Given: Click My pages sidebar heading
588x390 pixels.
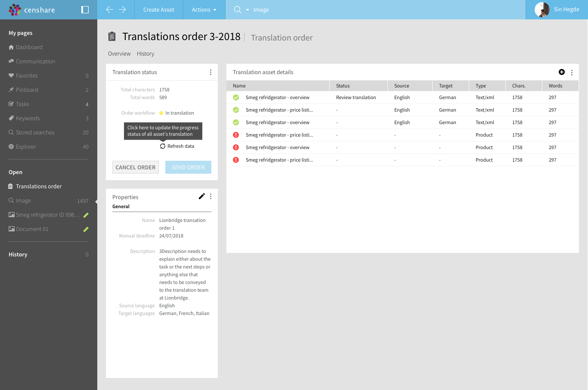Looking at the screenshot, I should tap(21, 33).
